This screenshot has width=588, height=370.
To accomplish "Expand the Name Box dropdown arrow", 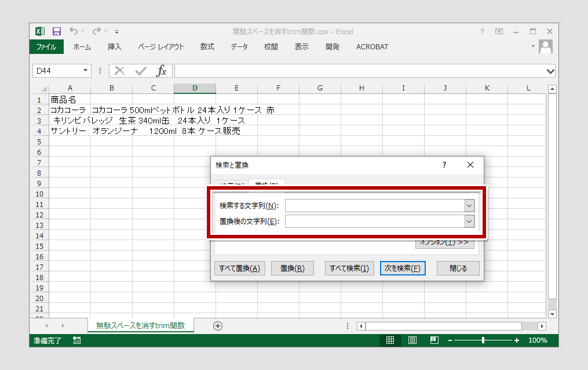I will [86, 71].
